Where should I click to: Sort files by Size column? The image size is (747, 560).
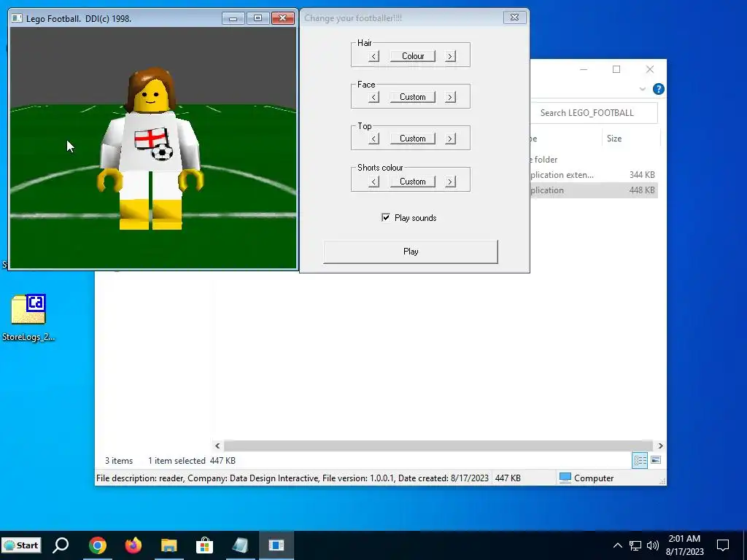[630, 139]
